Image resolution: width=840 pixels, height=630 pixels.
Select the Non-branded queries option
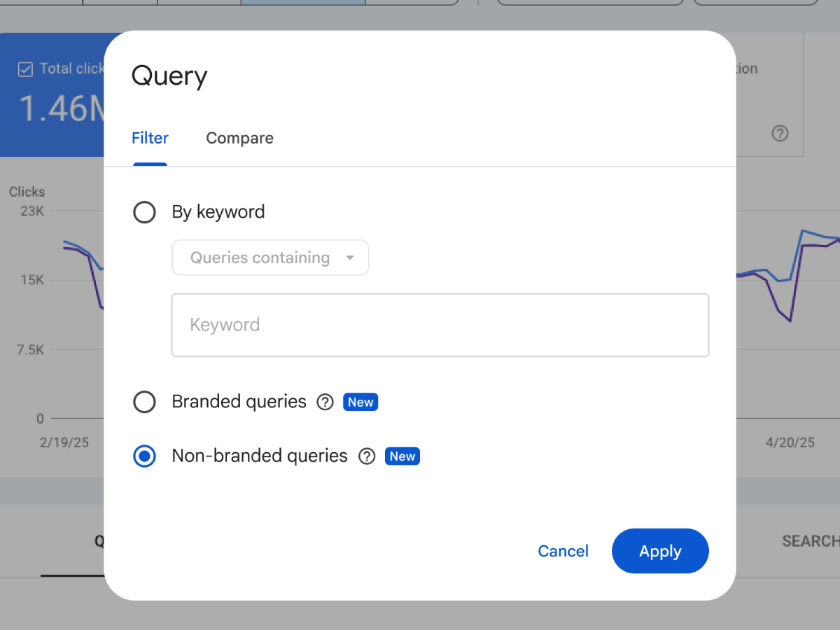(144, 456)
